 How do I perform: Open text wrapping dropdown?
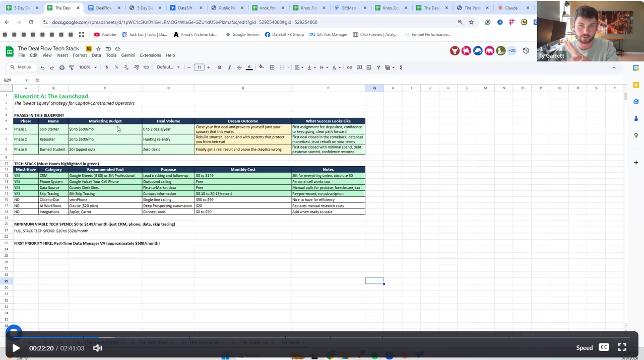pos(323,67)
